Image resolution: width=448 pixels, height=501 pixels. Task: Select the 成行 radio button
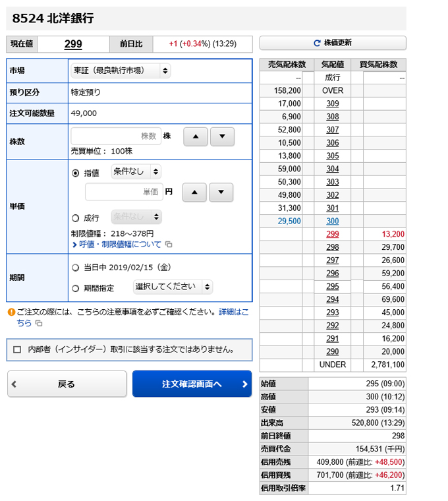tap(75, 218)
